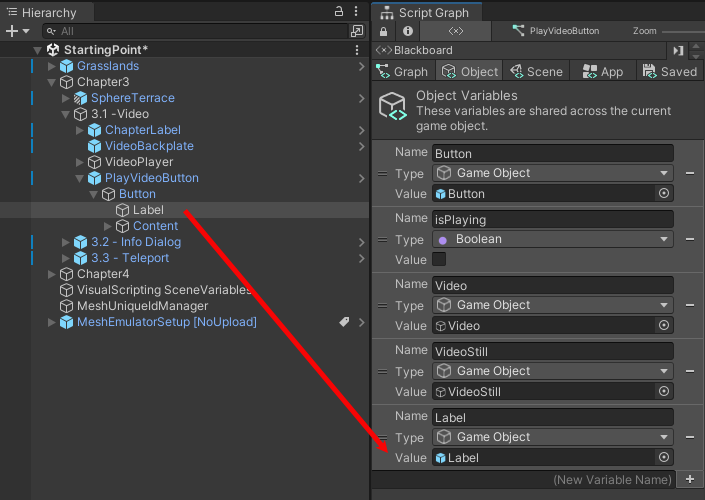Open the object picker for the Video value
Viewport: 705px width, 500px height.
(664, 325)
